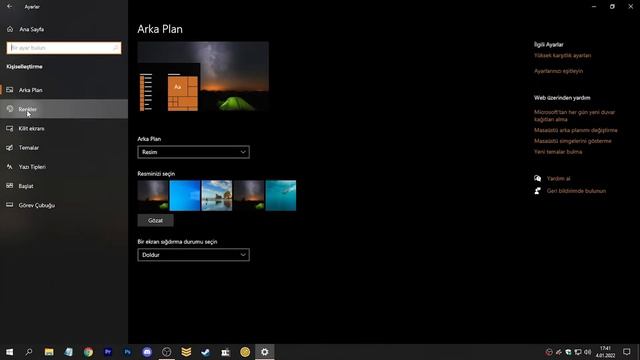Open the Renkler settings page
Viewport: 640px width, 360px height.
[64, 109]
